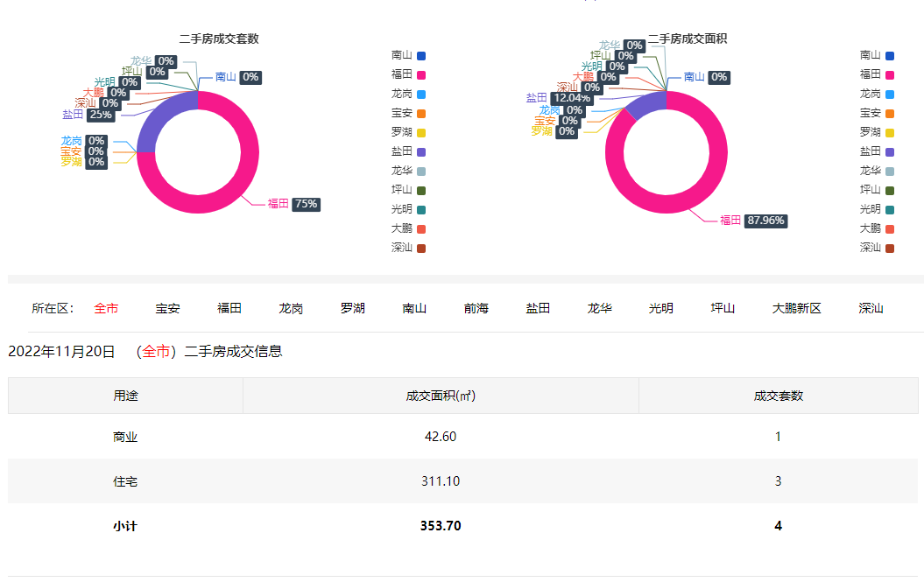Toggle 龙华 legend entry in 二手房成交面积 chart
The height and width of the screenshot is (582, 924).
878,171
